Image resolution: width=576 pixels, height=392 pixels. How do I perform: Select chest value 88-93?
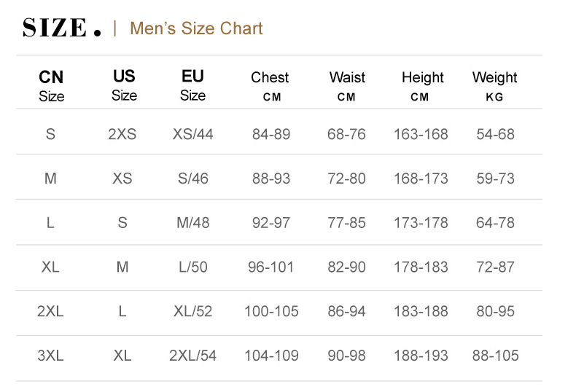[x=271, y=179]
